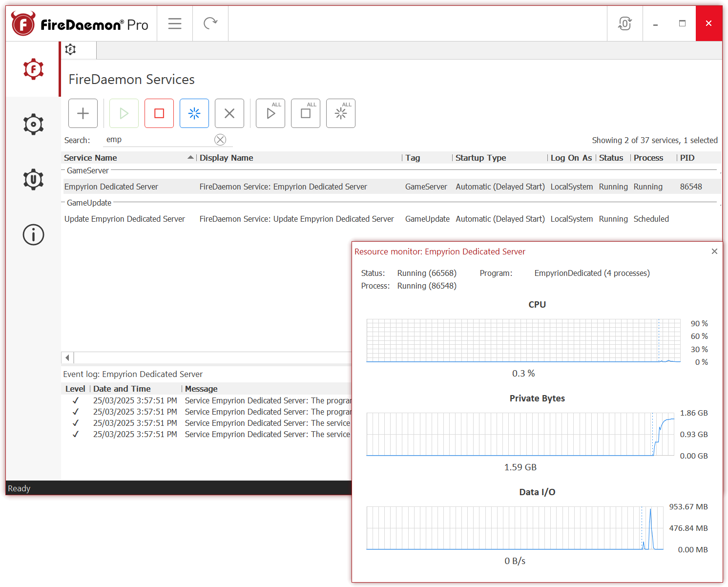Click the Level column header in event log

pos(75,389)
